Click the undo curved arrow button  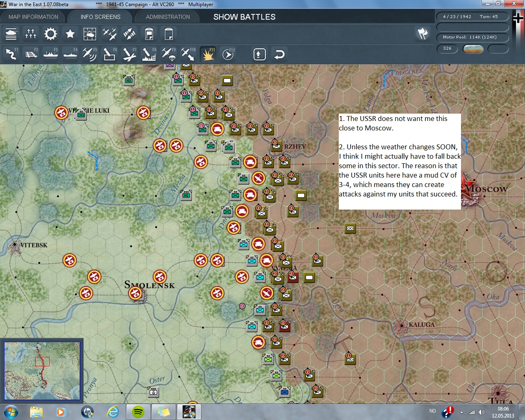(279, 54)
